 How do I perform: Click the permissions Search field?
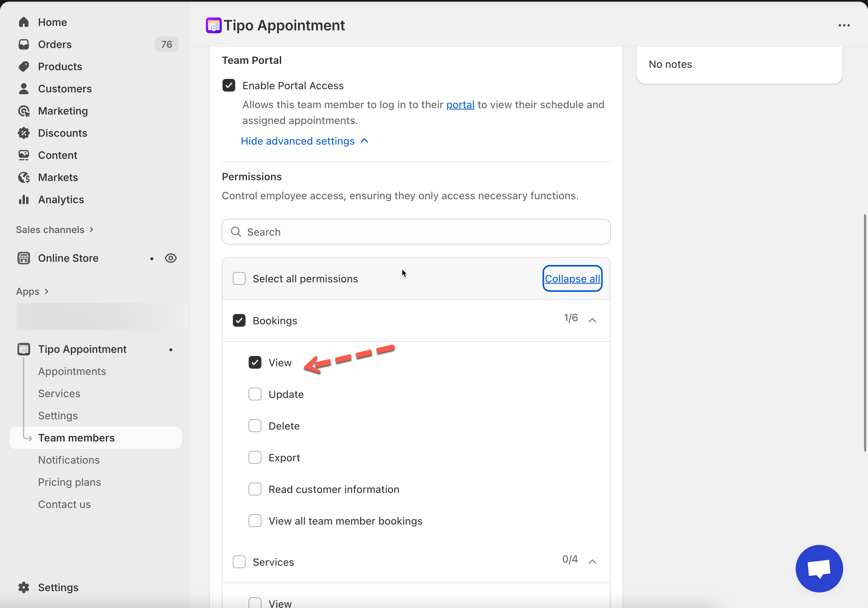416,232
